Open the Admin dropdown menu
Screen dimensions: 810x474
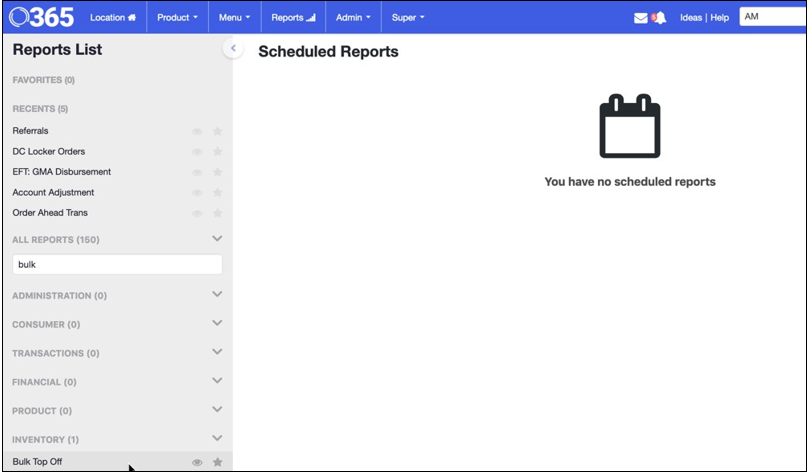coord(353,18)
